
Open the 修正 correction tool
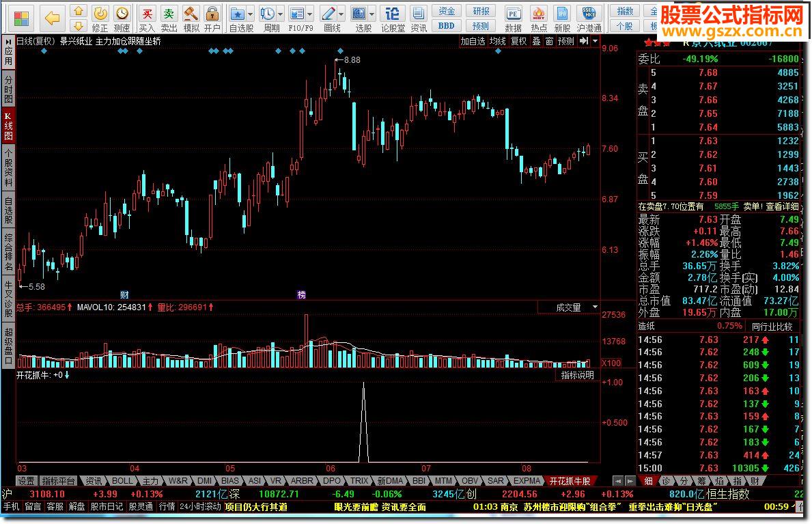click(x=100, y=18)
